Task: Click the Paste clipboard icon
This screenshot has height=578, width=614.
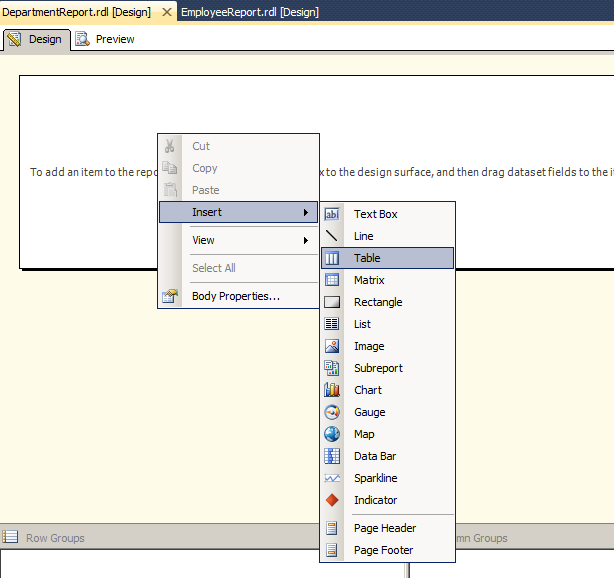Action: pyautogui.click(x=170, y=190)
